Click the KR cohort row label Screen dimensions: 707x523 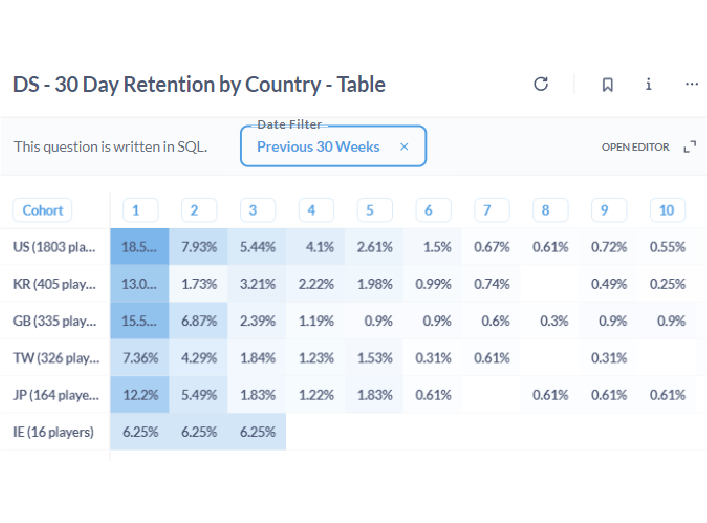[56, 283]
